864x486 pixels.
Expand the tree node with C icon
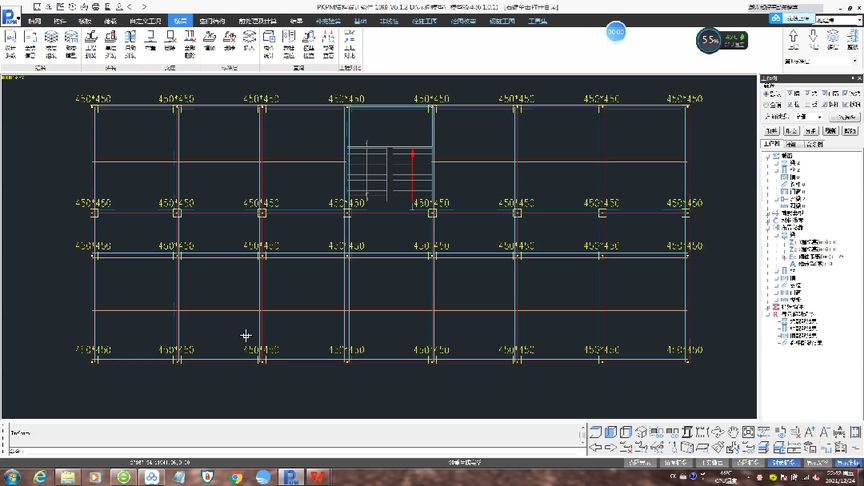click(768, 220)
